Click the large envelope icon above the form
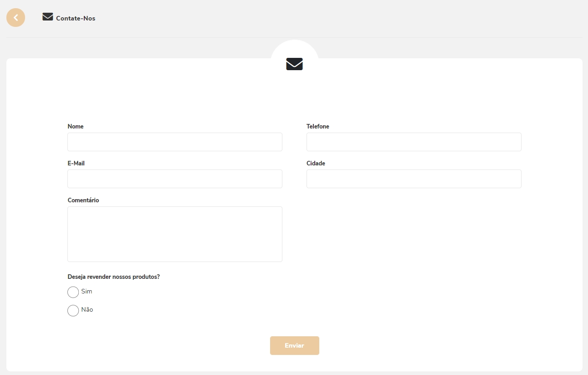This screenshot has width=588, height=375. click(294, 64)
